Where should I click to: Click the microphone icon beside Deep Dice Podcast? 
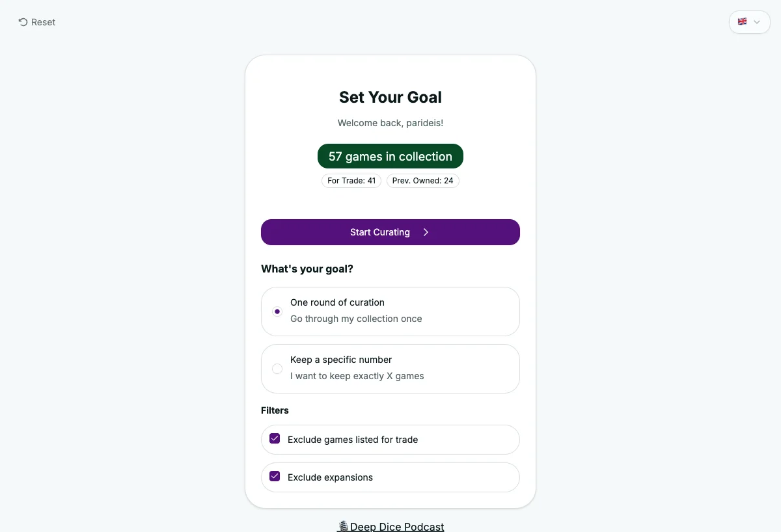point(342,526)
